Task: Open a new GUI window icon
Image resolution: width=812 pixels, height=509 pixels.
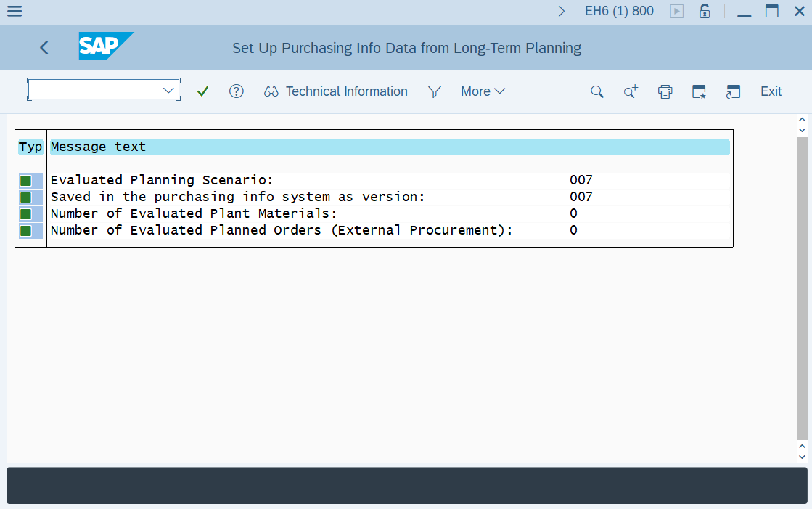Action: click(x=733, y=91)
